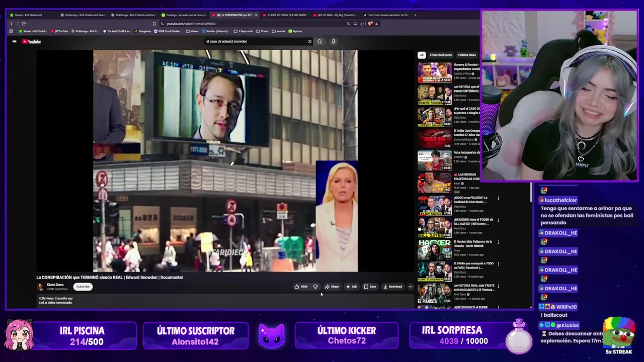Viewport: 644px width, 362px height.
Task: Dislike the video with the thumbs-down button
Action: pos(315,287)
